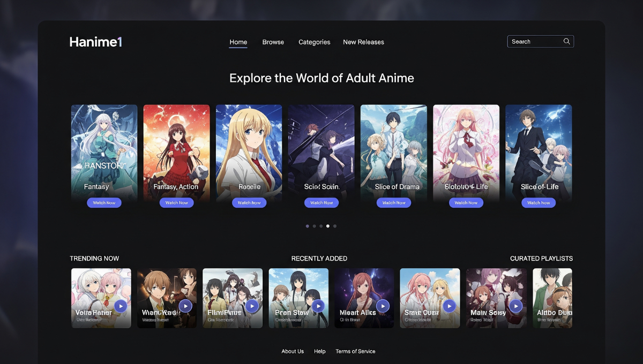Open the Terms of Service link
The width and height of the screenshot is (643, 364).
355,352
